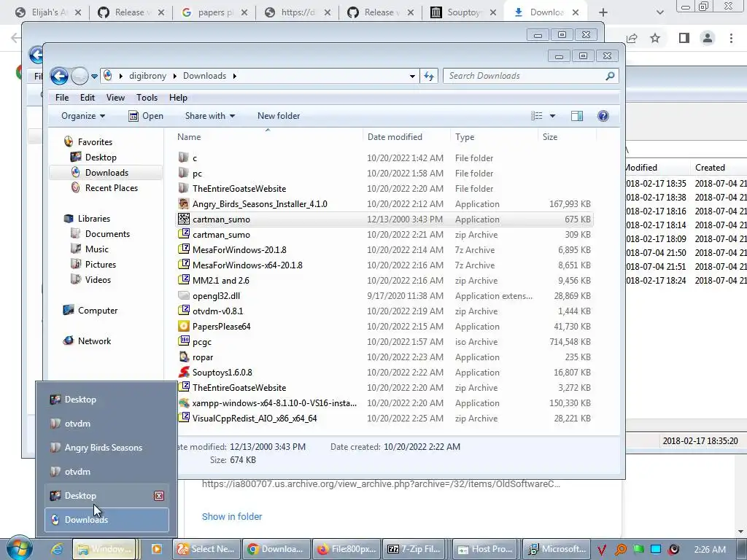Open the recent pages dropdown next to Forward
The image size is (747, 560).
[94, 76]
